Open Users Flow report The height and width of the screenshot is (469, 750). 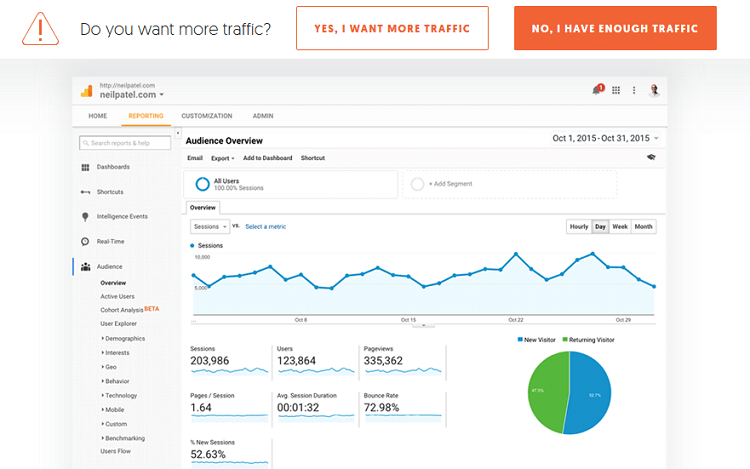tap(115, 451)
